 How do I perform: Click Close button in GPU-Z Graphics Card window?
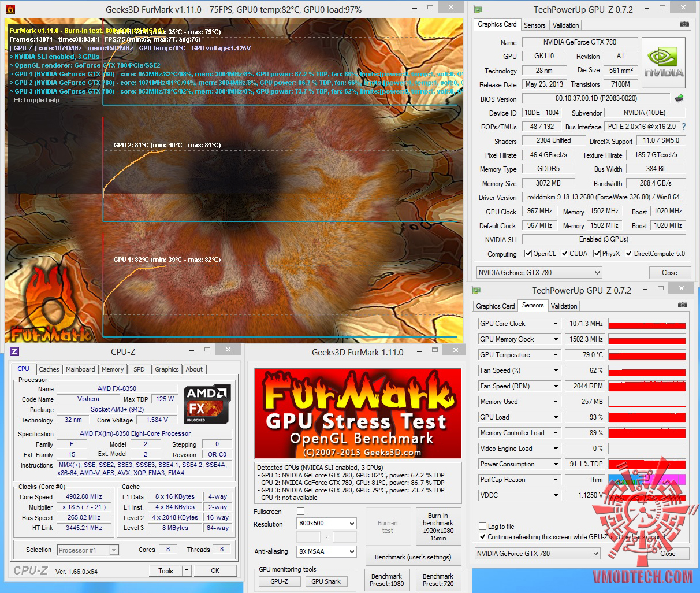point(669,273)
